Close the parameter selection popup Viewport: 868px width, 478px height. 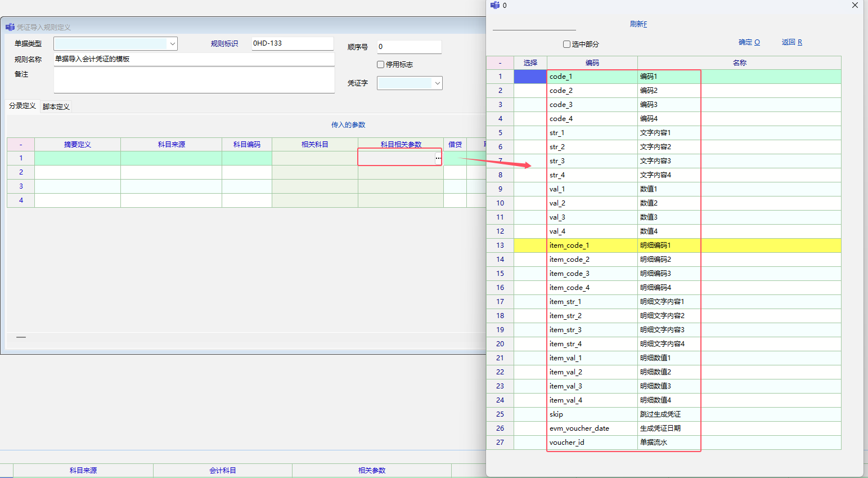coord(854,5)
